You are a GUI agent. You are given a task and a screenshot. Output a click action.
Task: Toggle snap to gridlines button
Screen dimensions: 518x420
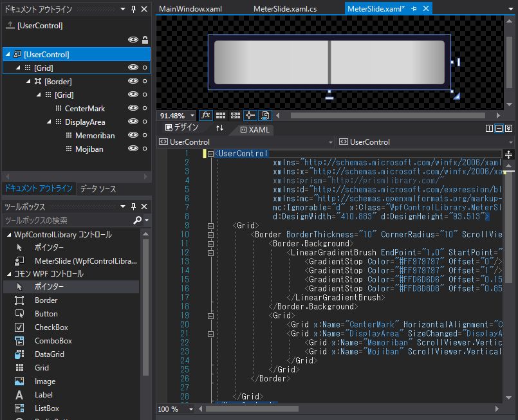point(236,115)
